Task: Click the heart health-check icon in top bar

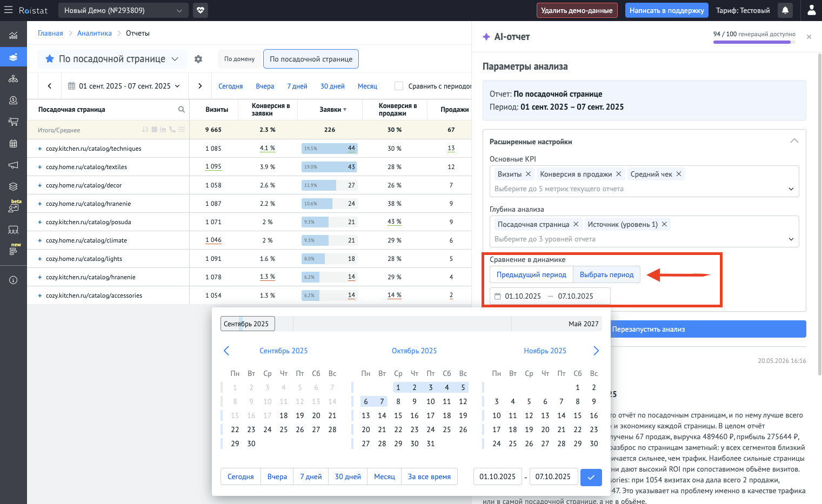Action: tap(201, 10)
